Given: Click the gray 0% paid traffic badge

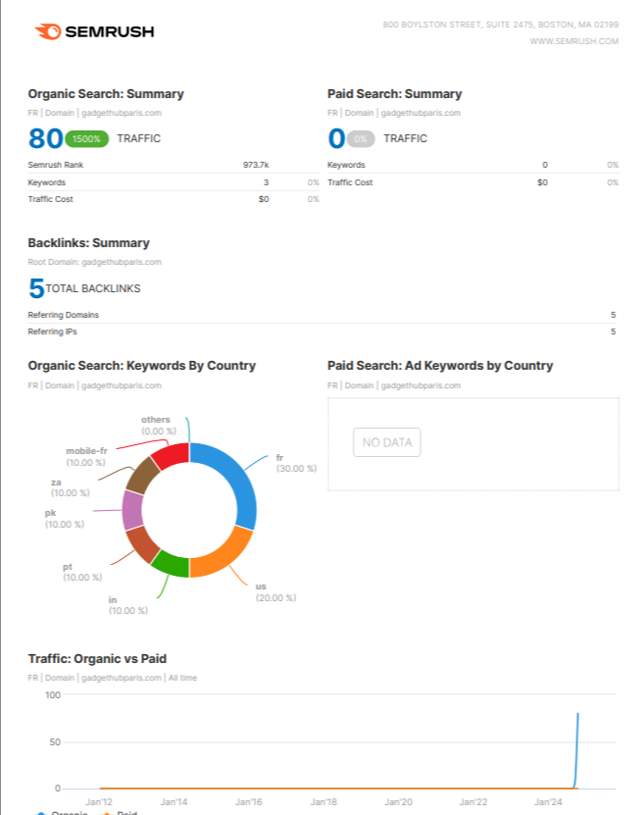Looking at the screenshot, I should click(361, 138).
